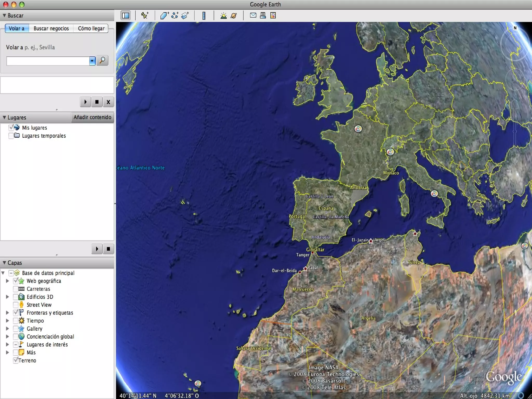The image size is (532, 399).
Task: Expand the Edificios 3D layer tree
Action: click(8, 297)
